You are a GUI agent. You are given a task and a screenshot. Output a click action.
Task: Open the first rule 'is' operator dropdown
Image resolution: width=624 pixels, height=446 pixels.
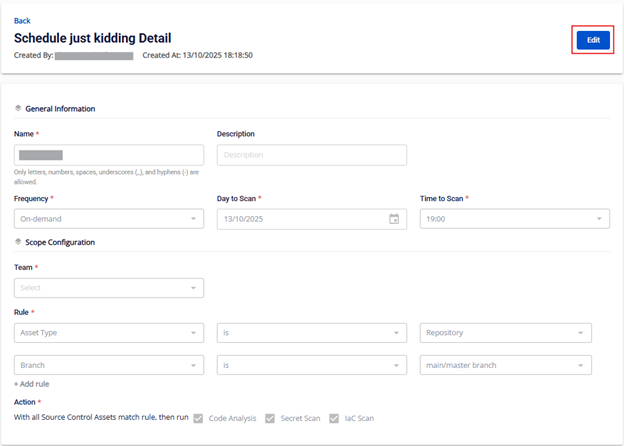point(311,332)
